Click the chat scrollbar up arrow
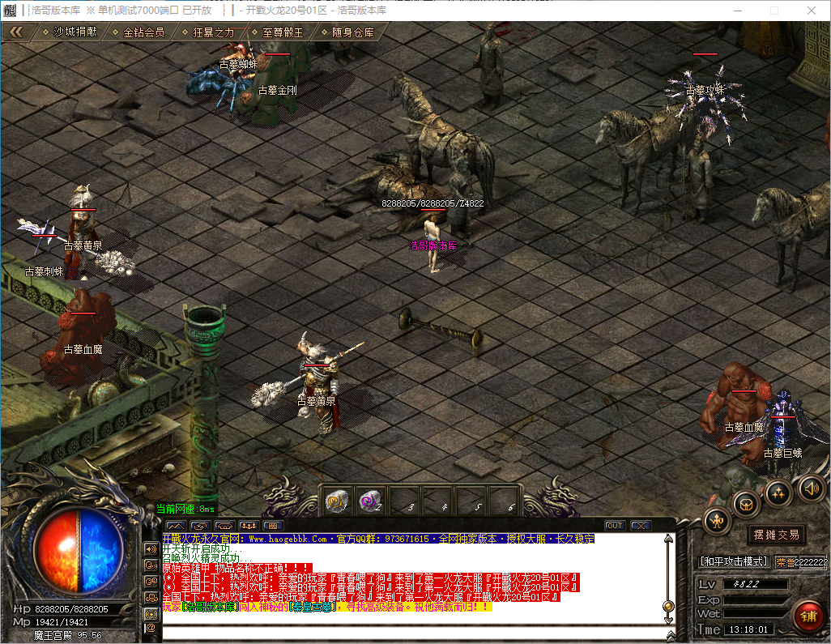The image size is (831, 644). 669,539
